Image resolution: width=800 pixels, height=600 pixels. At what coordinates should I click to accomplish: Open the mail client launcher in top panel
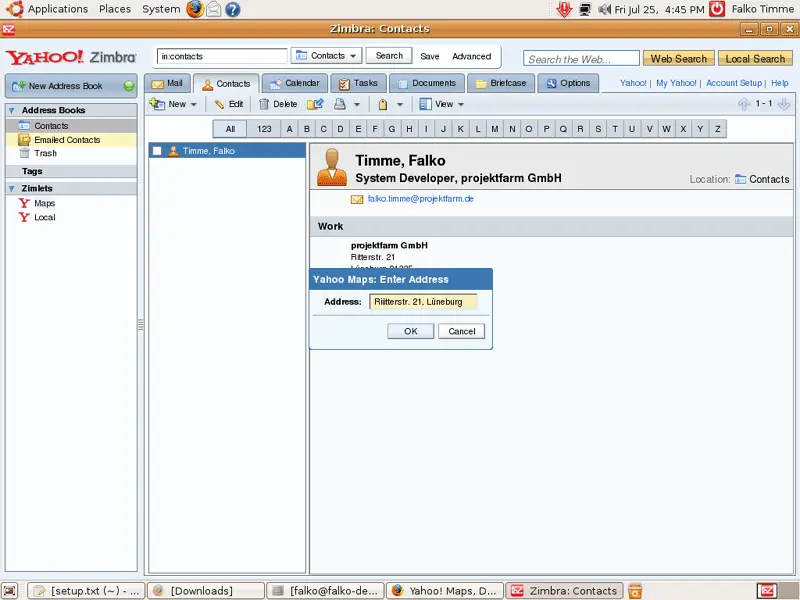pyautogui.click(x=214, y=9)
